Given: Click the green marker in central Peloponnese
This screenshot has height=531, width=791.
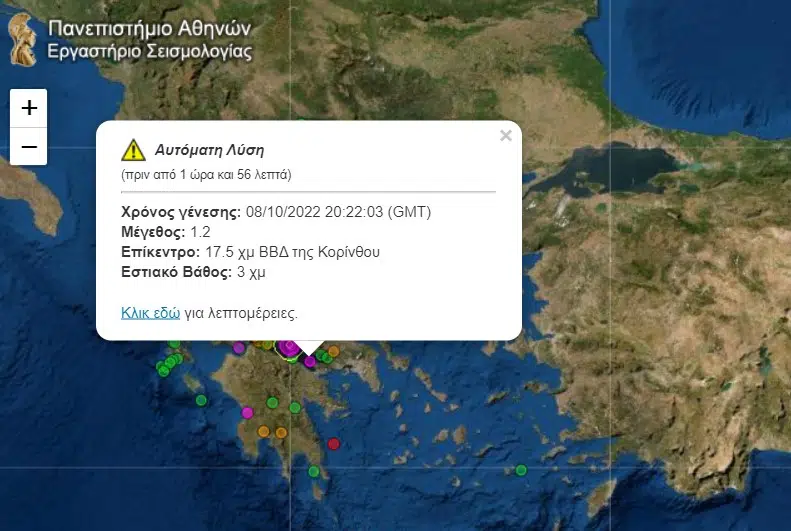Looking at the screenshot, I should point(272,402).
